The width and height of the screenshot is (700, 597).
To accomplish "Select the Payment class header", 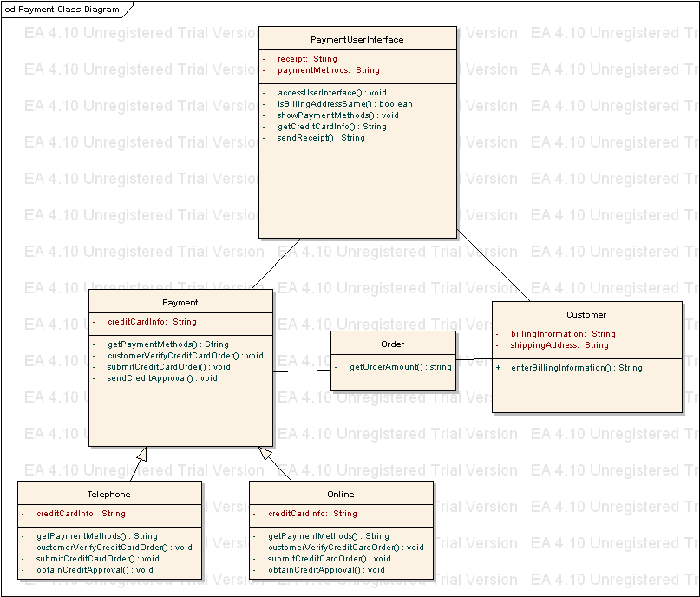I will tap(180, 302).
